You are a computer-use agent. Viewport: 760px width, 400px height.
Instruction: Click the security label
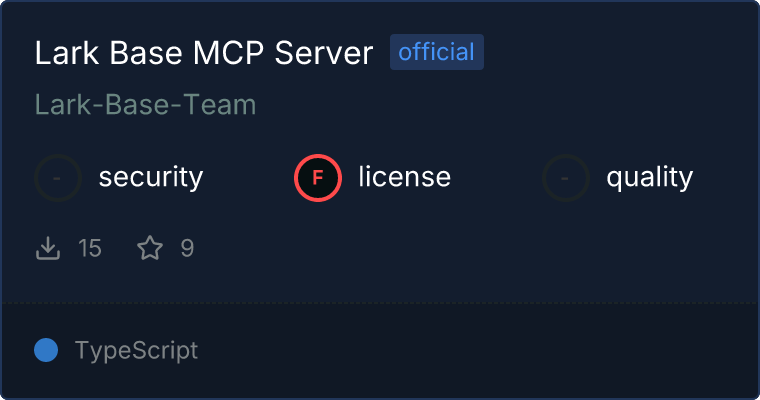tap(151, 177)
